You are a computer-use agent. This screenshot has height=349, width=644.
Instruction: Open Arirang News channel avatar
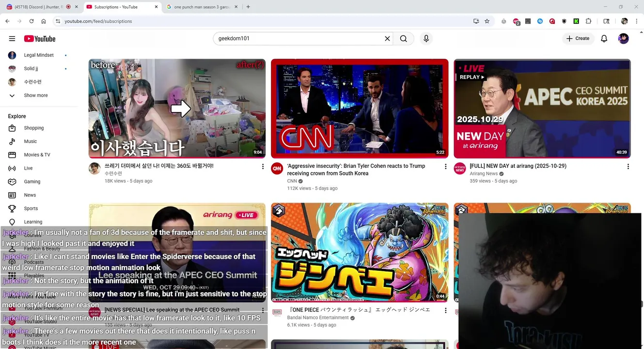[459, 168]
